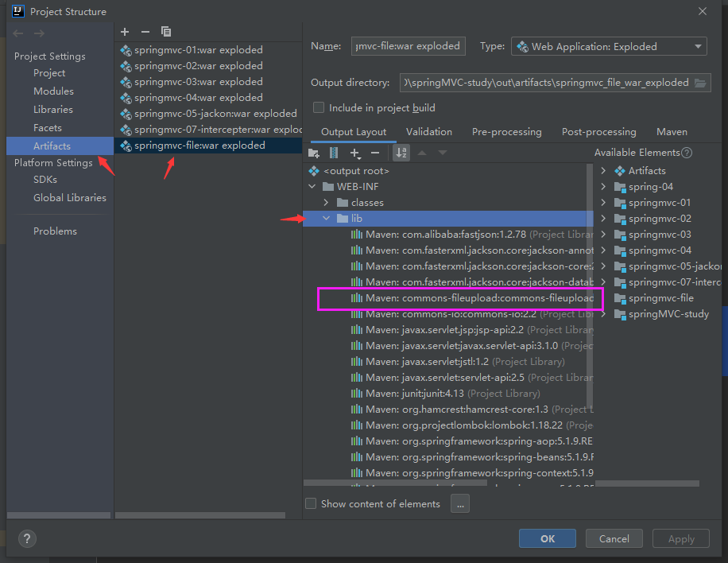This screenshot has width=728, height=563.
Task: Click the copy artifact icon
Action: click(166, 32)
